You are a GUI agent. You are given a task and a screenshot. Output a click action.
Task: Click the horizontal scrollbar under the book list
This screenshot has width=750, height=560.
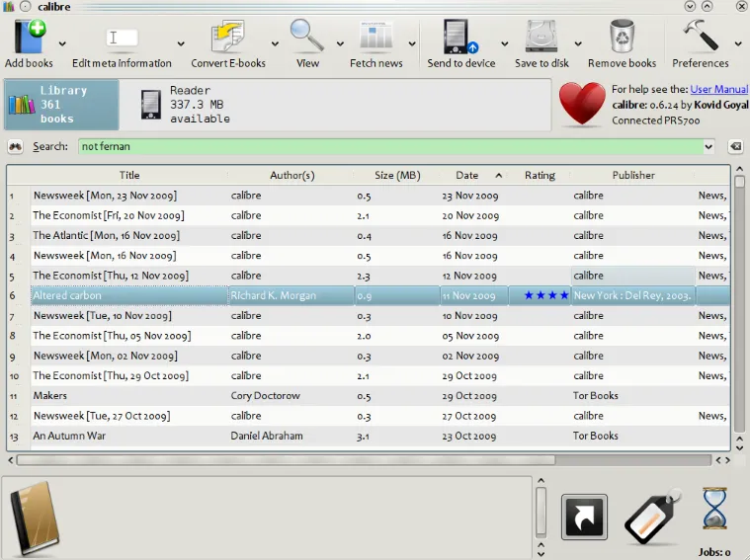tap(286, 460)
